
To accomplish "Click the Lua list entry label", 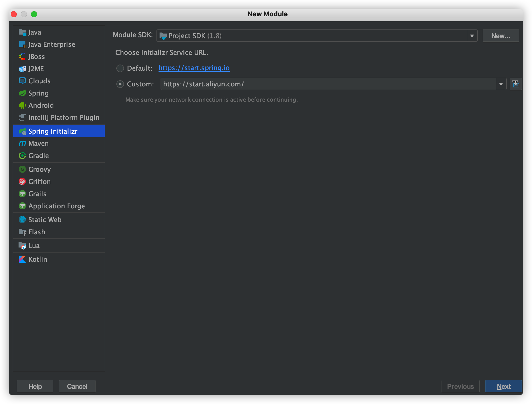I will point(34,246).
